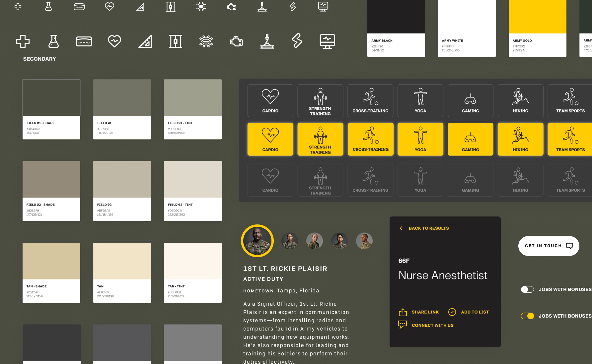Select the Field 02 - Shade swatch
The image size is (592, 364).
(51, 191)
